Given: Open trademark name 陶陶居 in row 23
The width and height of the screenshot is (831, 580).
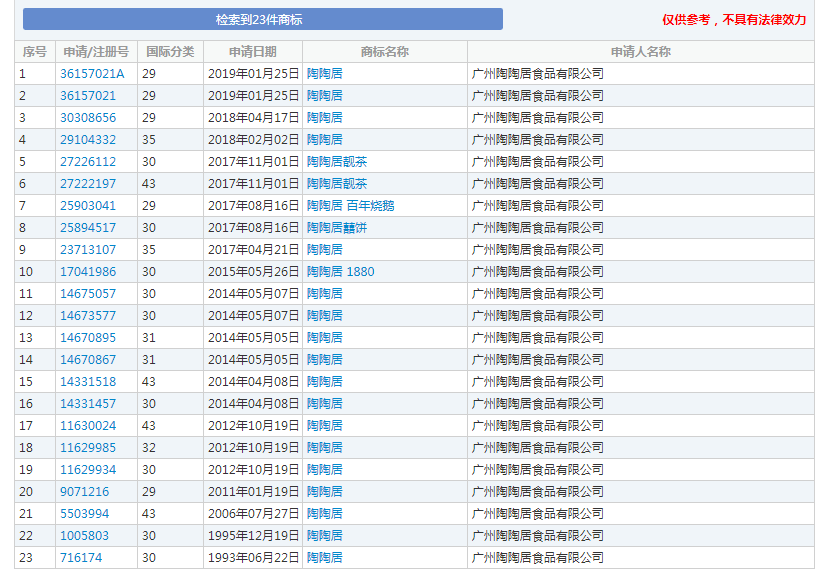Looking at the screenshot, I should [x=325, y=558].
